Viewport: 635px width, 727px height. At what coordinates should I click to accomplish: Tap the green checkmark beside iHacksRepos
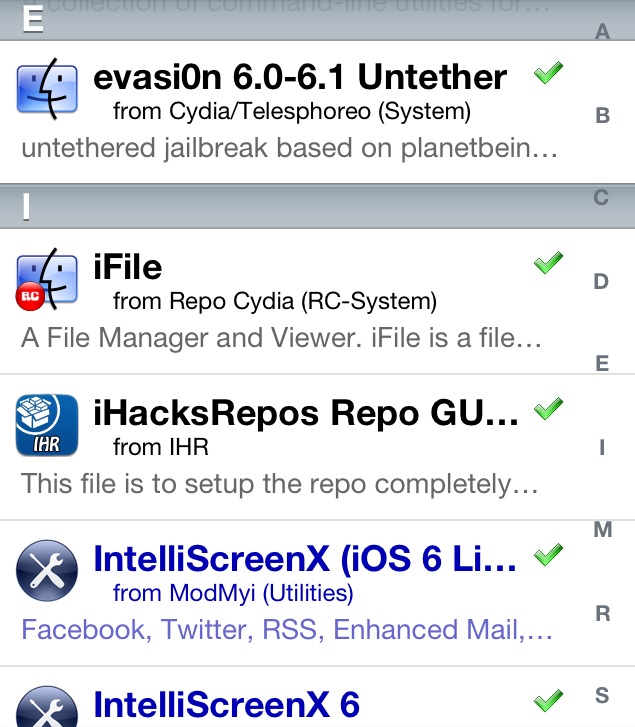548,408
